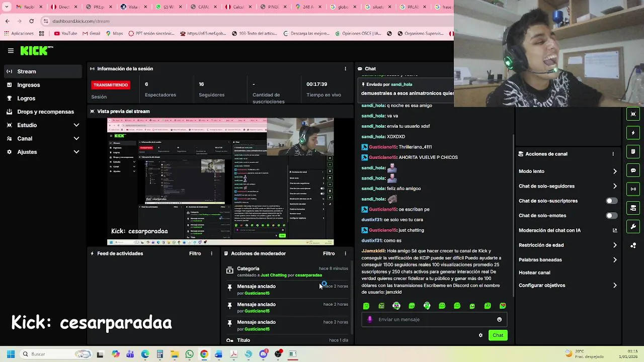Image resolution: width=644 pixels, height=362 pixels.
Task: Open Modo lento options chevron
Action: [615, 171]
